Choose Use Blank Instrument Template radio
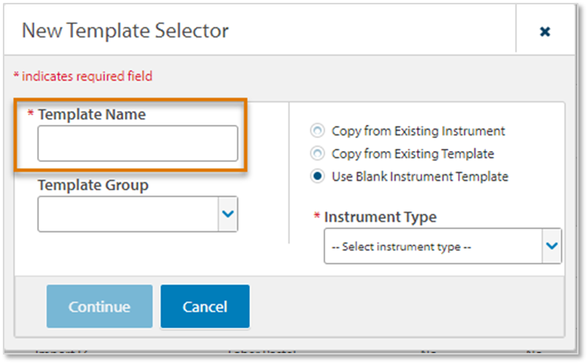This screenshot has width=588, height=364. (x=317, y=177)
